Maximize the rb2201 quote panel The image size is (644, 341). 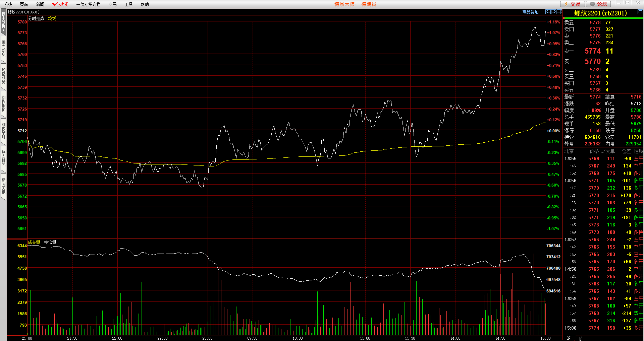640,12
